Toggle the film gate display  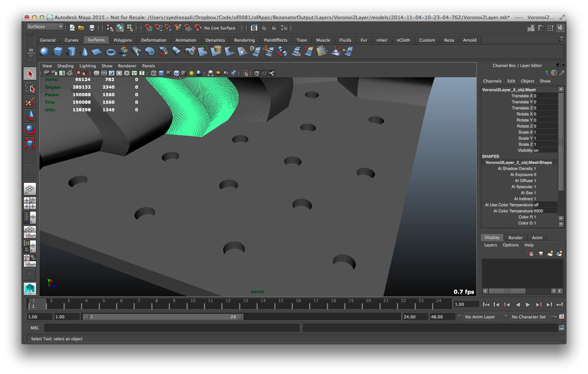104,73
